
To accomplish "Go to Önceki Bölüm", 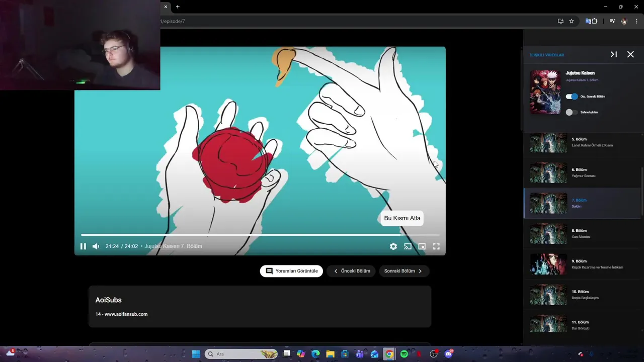I will [x=352, y=271].
